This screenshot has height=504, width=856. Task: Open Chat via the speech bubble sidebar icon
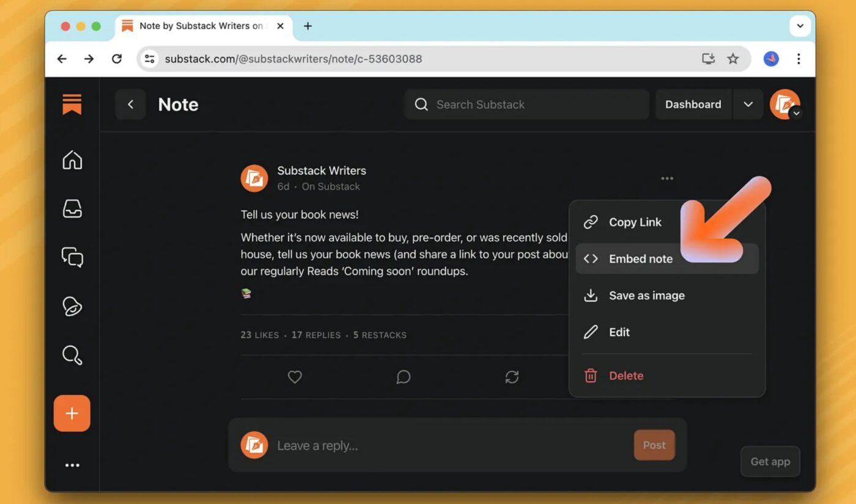[72, 257]
